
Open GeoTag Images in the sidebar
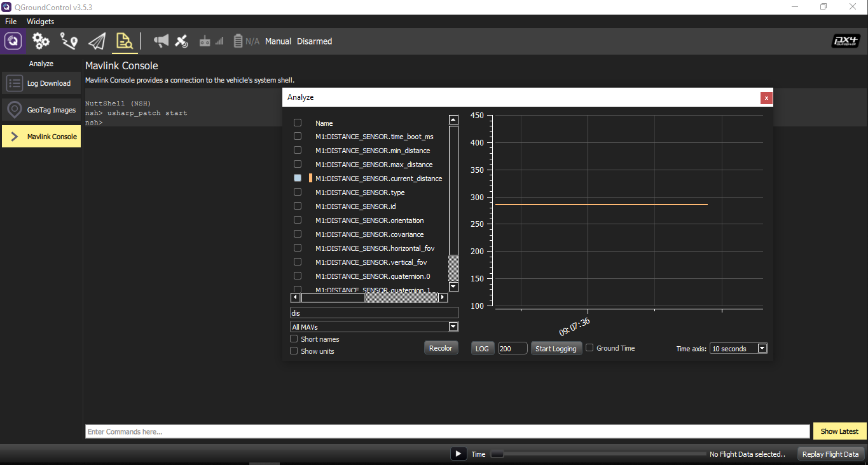click(41, 110)
